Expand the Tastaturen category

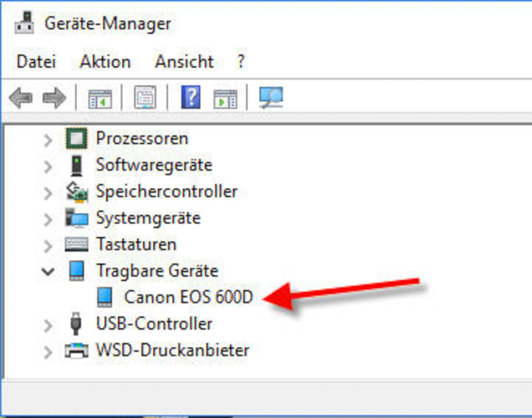pyautogui.click(x=48, y=246)
